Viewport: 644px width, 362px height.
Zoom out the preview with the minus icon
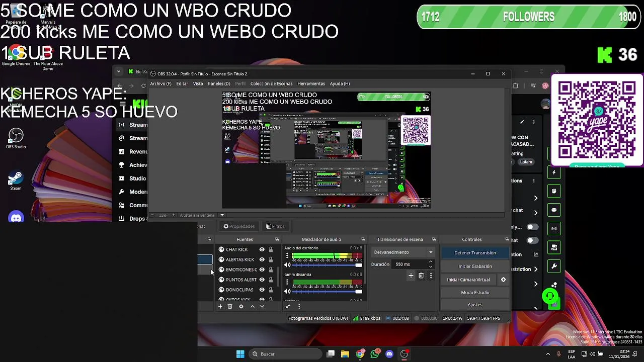click(152, 215)
